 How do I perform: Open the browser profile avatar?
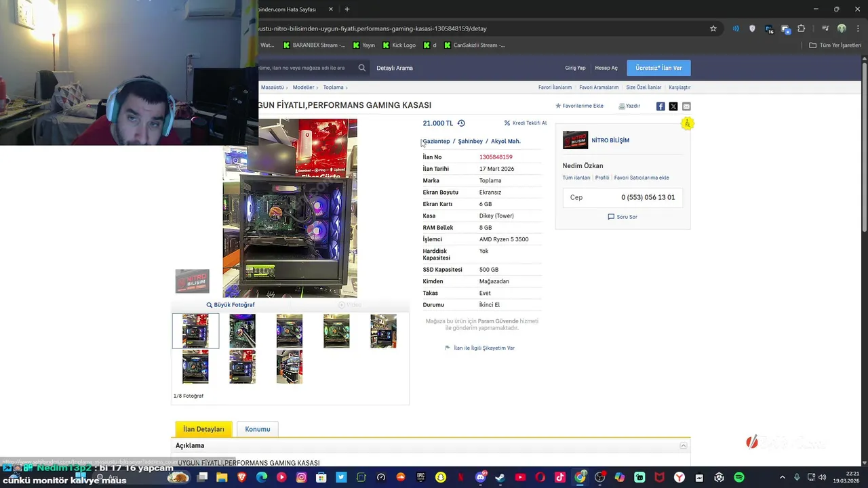tap(842, 28)
